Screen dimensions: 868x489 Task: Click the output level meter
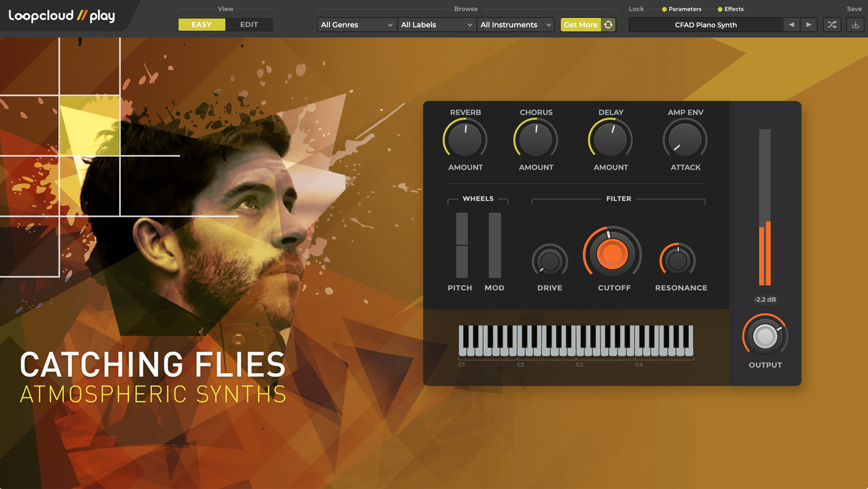point(765,207)
